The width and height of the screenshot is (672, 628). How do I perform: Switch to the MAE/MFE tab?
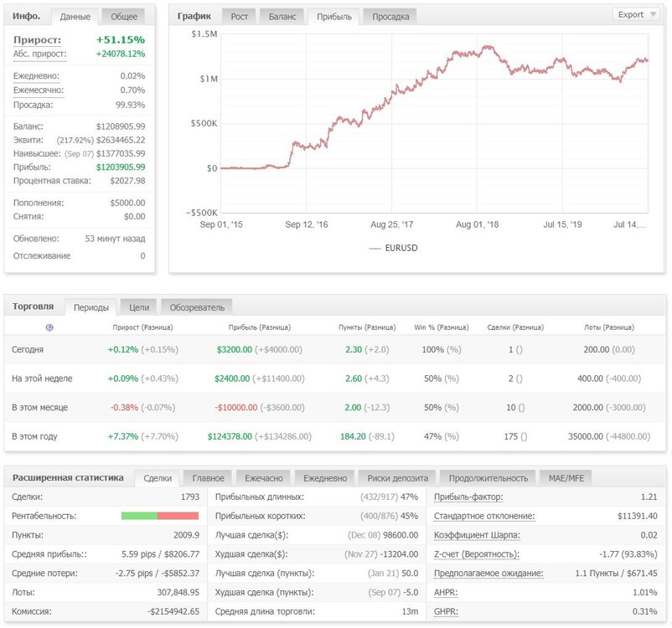[566, 478]
